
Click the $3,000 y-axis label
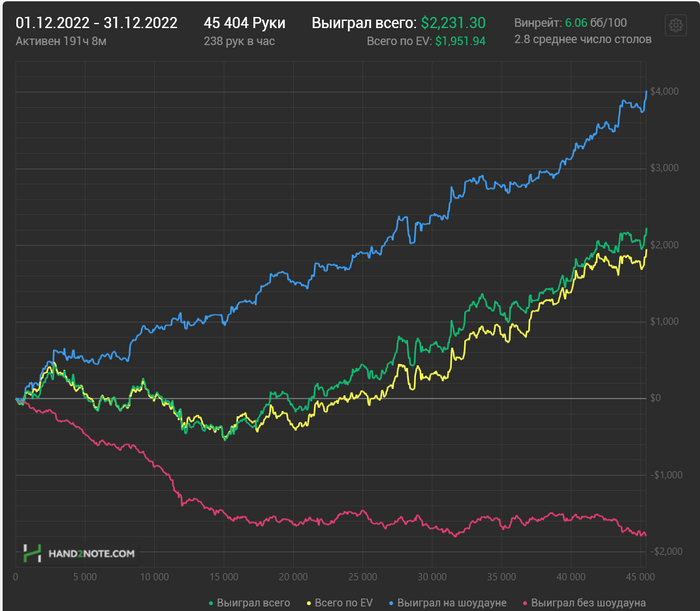click(664, 168)
